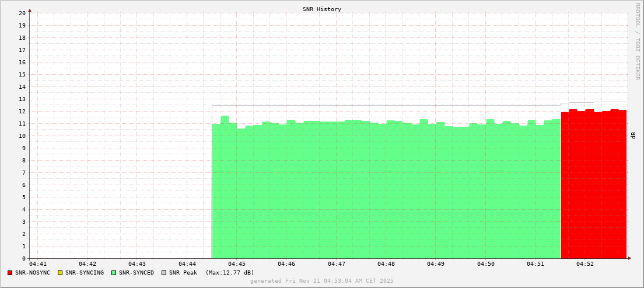This screenshot has width=644, height=288.
Task: Click the 04:45 time axis label
Action: pos(237,264)
